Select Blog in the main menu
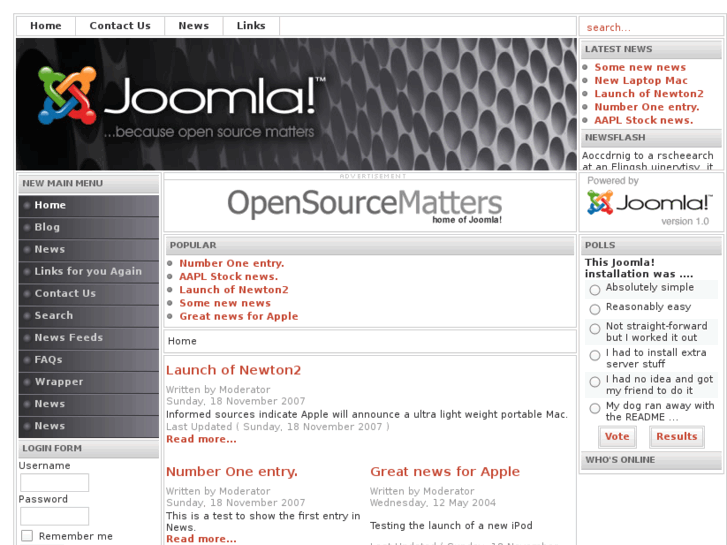Viewport: 727px width, 545px height. pyautogui.click(x=89, y=227)
